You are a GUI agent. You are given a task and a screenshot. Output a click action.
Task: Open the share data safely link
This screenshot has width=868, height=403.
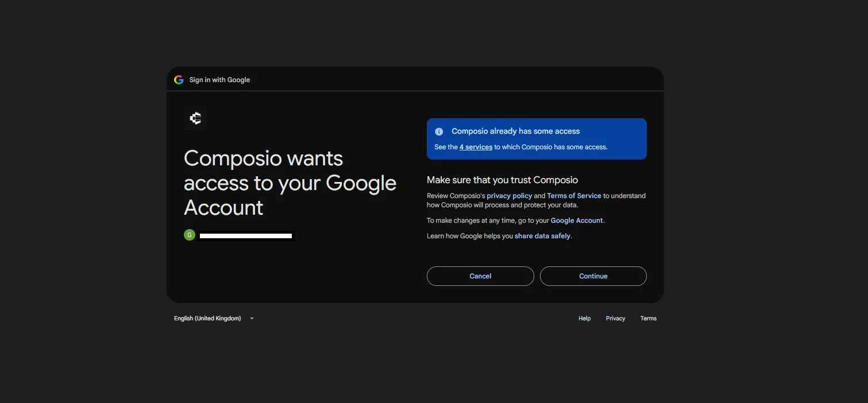[542, 236]
